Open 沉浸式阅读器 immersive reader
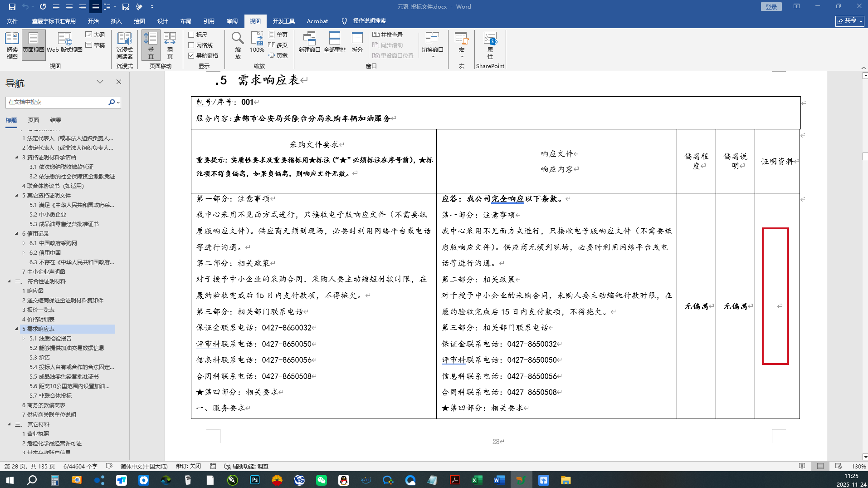Viewport: 868px width, 488px height. 124,45
